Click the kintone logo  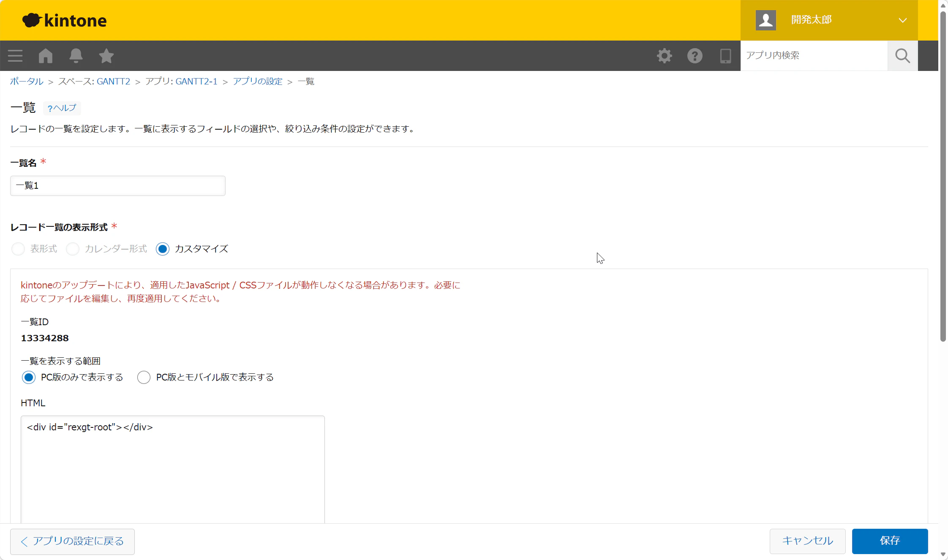click(x=65, y=20)
